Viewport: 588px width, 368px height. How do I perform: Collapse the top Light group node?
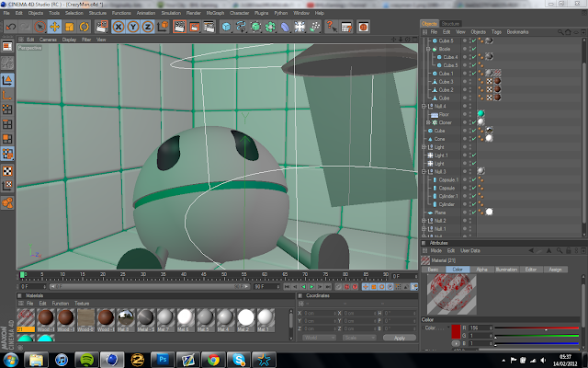tap(424, 147)
